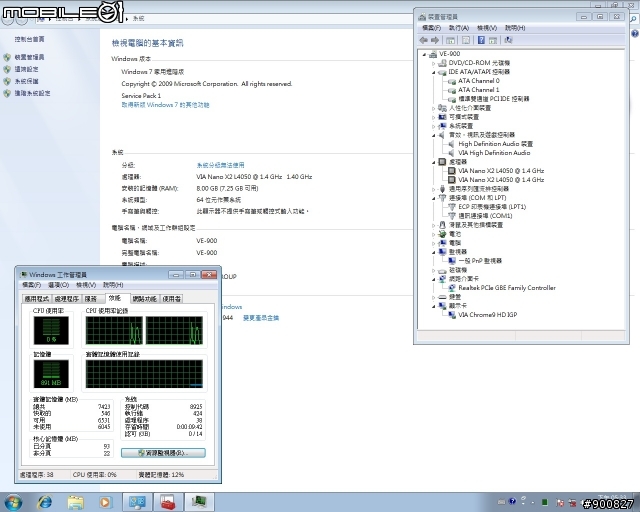The height and width of the screenshot is (512, 640).
Task: Click the blue help icon at the window's right edge
Action: [635, 33]
